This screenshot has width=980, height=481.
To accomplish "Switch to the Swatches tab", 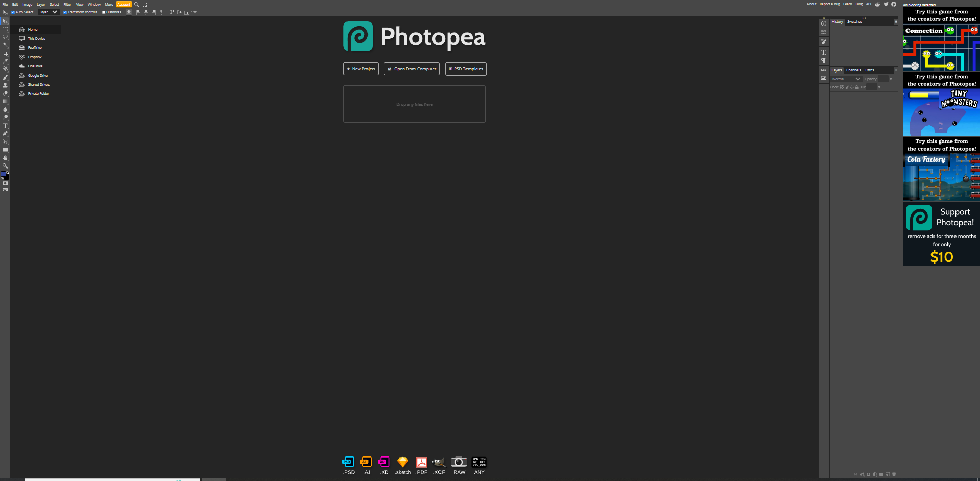I will point(854,21).
